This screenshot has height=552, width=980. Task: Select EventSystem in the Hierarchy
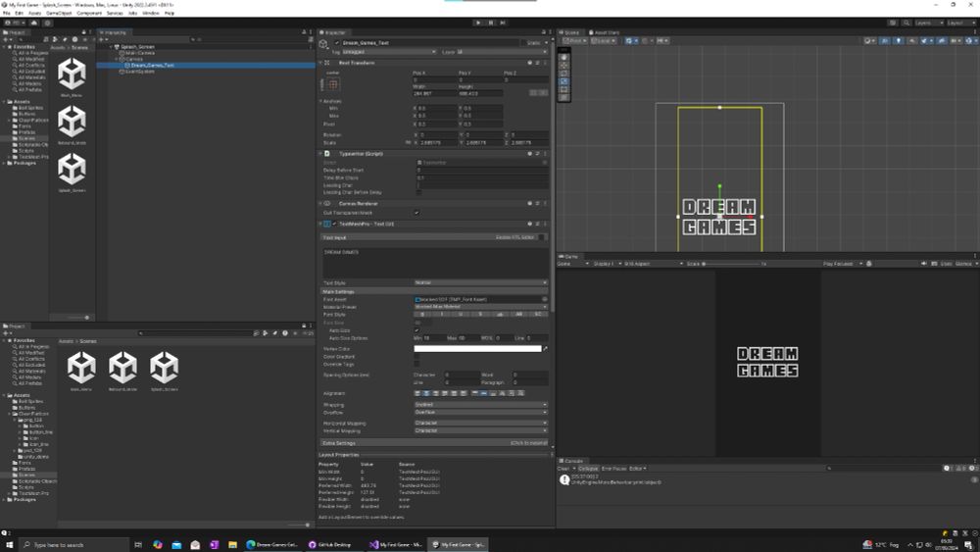click(x=140, y=72)
